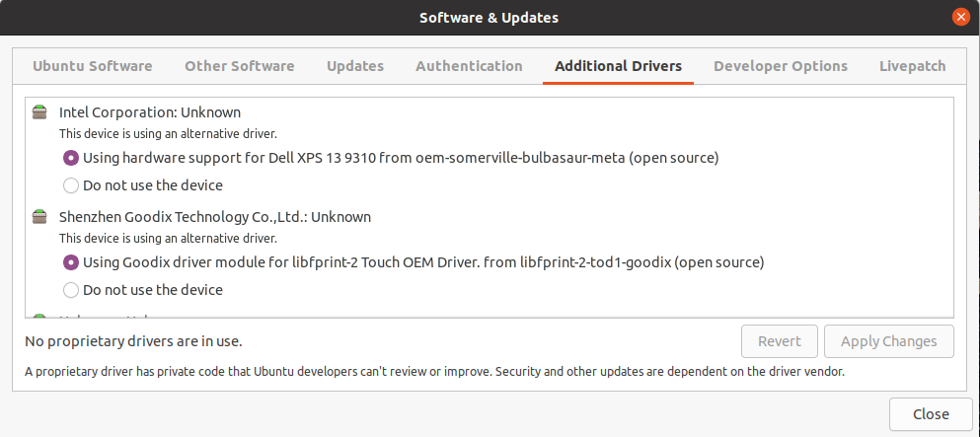Image resolution: width=980 pixels, height=437 pixels.
Task: Go to the Updates tab
Action: [355, 66]
